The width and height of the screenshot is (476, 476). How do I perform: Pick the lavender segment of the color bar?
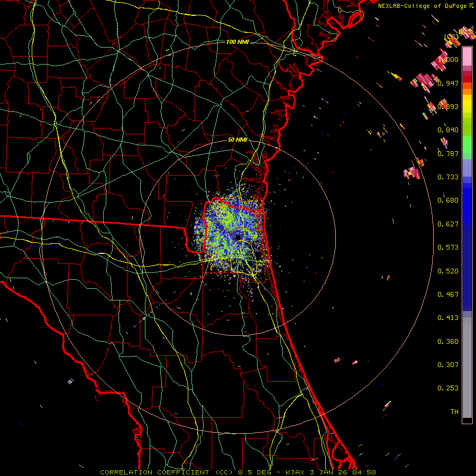[467, 168]
